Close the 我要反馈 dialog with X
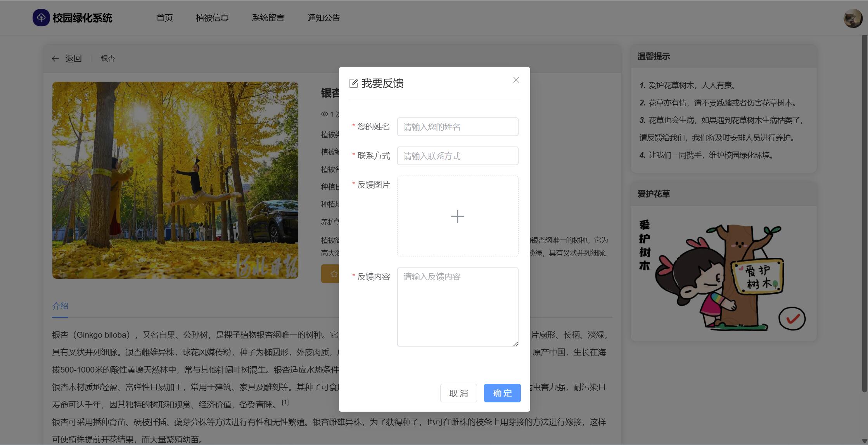The height and width of the screenshot is (445, 868). point(516,80)
